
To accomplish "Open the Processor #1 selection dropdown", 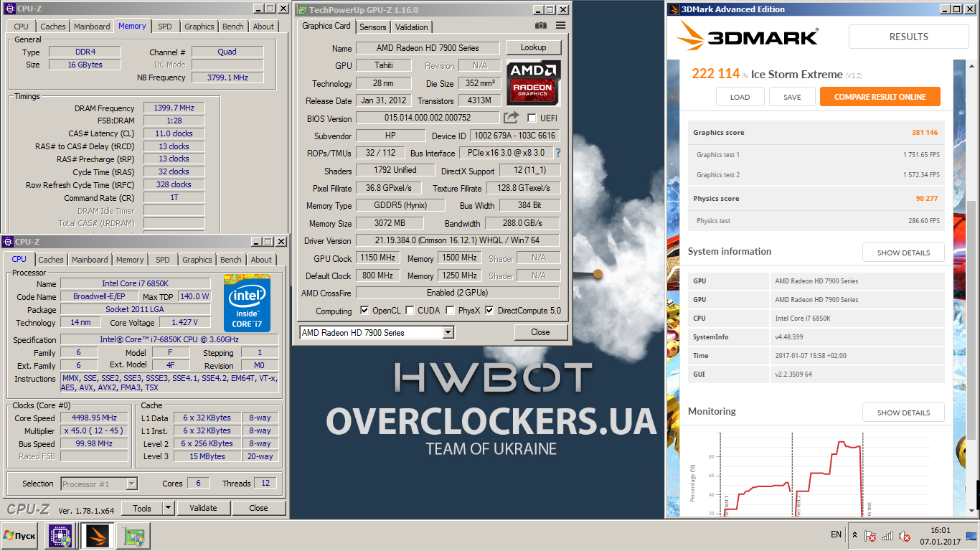I will point(99,484).
